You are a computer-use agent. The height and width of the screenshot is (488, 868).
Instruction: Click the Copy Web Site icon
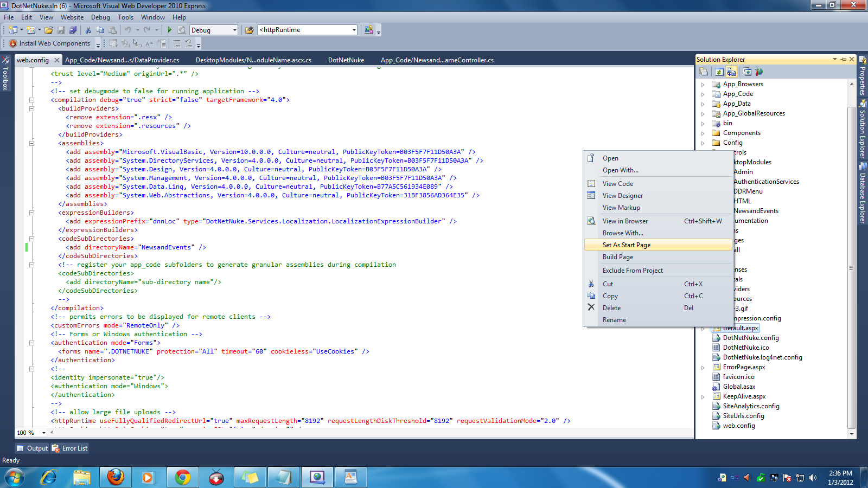click(x=747, y=72)
